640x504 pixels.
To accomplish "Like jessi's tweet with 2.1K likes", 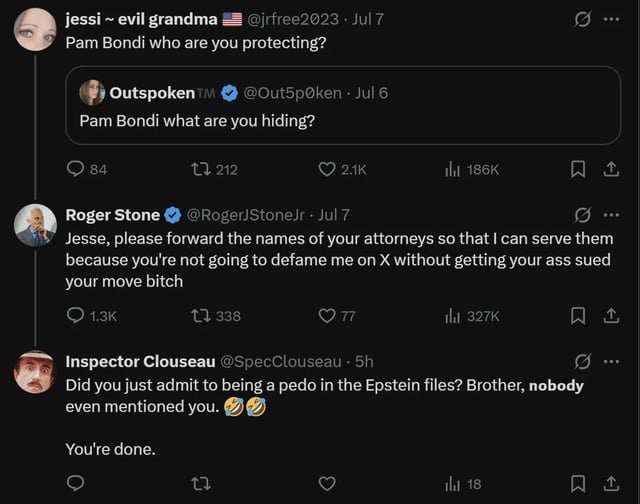I will pyautogui.click(x=327, y=170).
